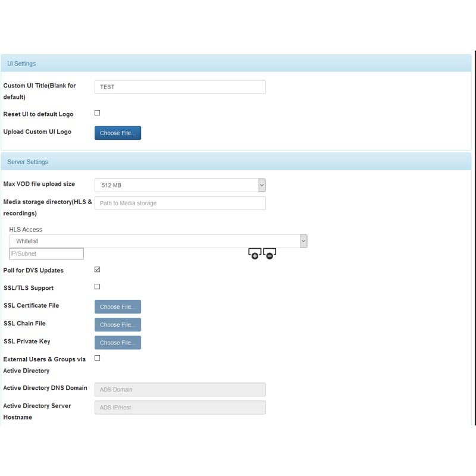The height and width of the screenshot is (476, 476).
Task: Choose file for SSL Chain File
Action: [x=118, y=325]
